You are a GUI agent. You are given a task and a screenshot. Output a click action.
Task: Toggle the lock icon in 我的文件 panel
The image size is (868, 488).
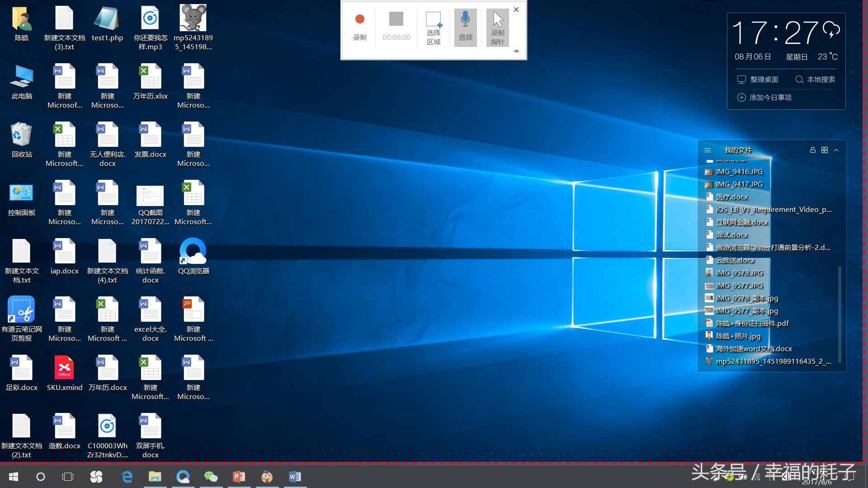tap(812, 150)
